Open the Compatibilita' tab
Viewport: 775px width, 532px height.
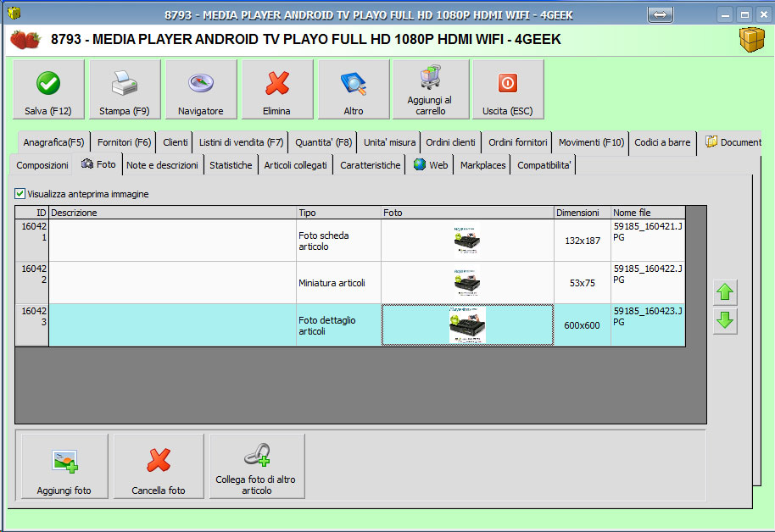point(544,165)
